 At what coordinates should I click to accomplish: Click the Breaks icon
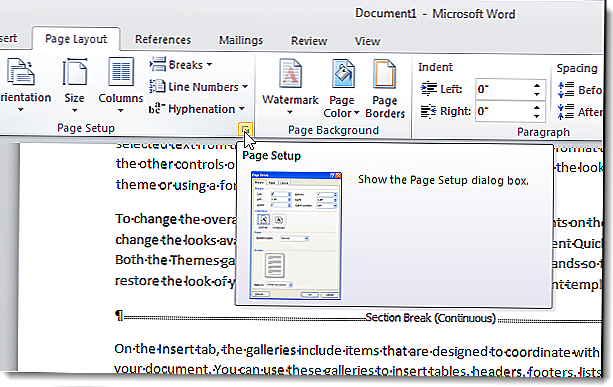click(x=158, y=64)
